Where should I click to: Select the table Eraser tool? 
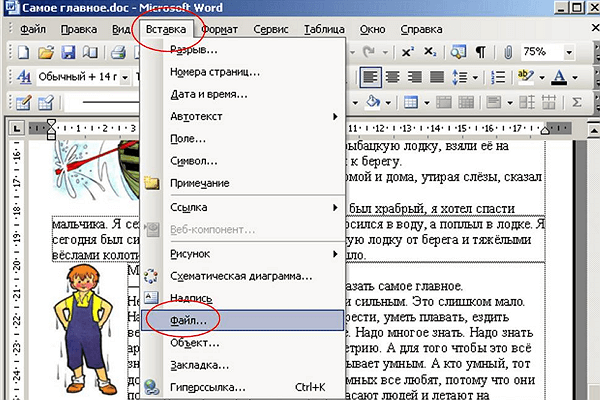pyautogui.click(x=46, y=102)
